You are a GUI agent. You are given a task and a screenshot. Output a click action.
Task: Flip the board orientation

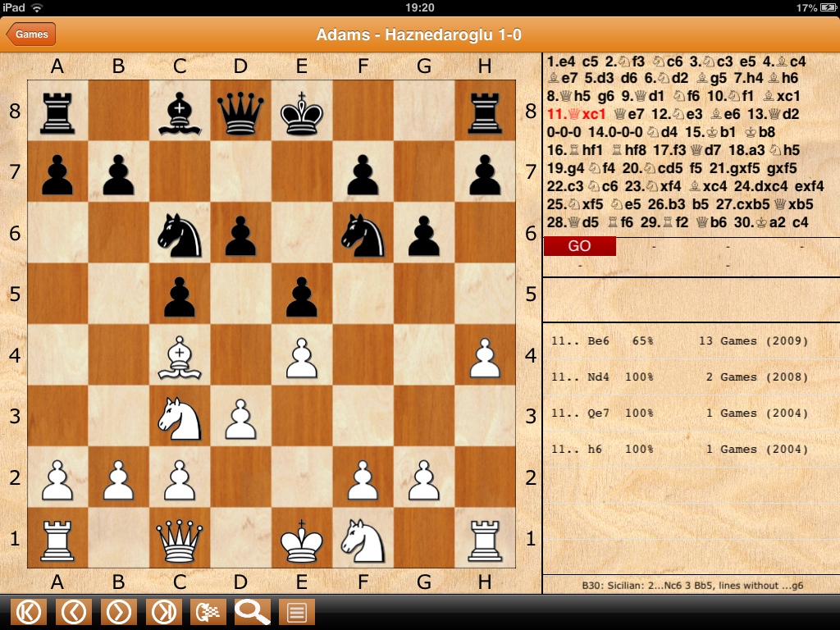click(x=208, y=612)
